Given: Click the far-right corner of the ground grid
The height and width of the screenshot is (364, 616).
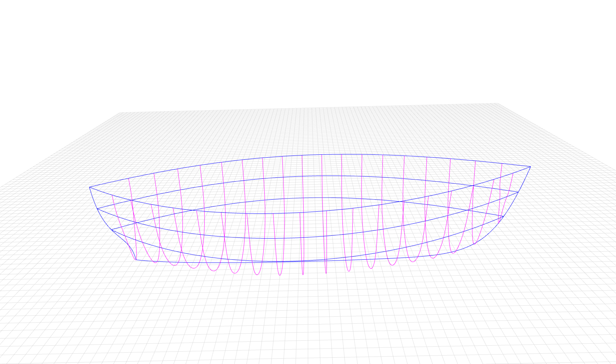Looking at the screenshot, I should (x=498, y=104).
